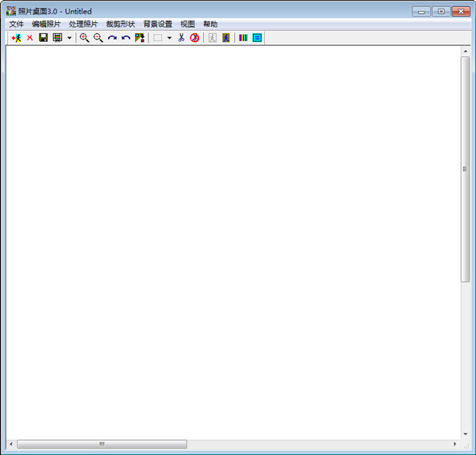Maximize the 照片桌面3.0 window
This screenshot has width=476, height=455.
click(441, 12)
